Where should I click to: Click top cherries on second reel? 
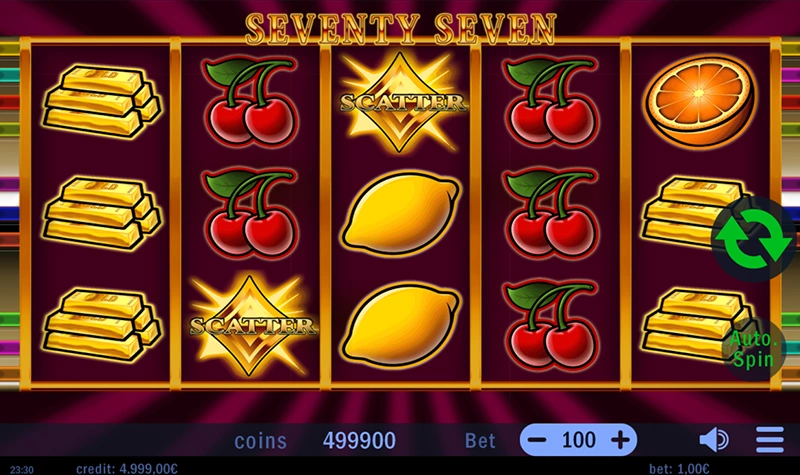250,101
